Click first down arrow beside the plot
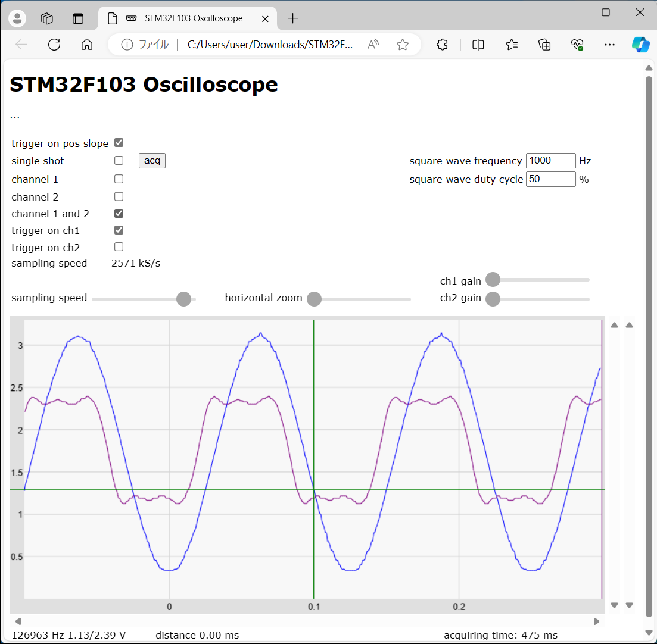The image size is (657, 644). point(614,605)
